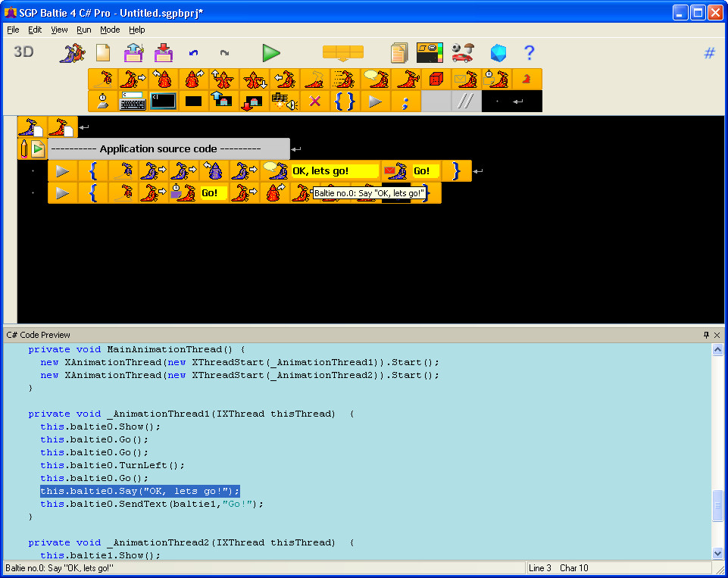Run the program with the green play button
This screenshot has width=728, height=578.
click(x=271, y=53)
